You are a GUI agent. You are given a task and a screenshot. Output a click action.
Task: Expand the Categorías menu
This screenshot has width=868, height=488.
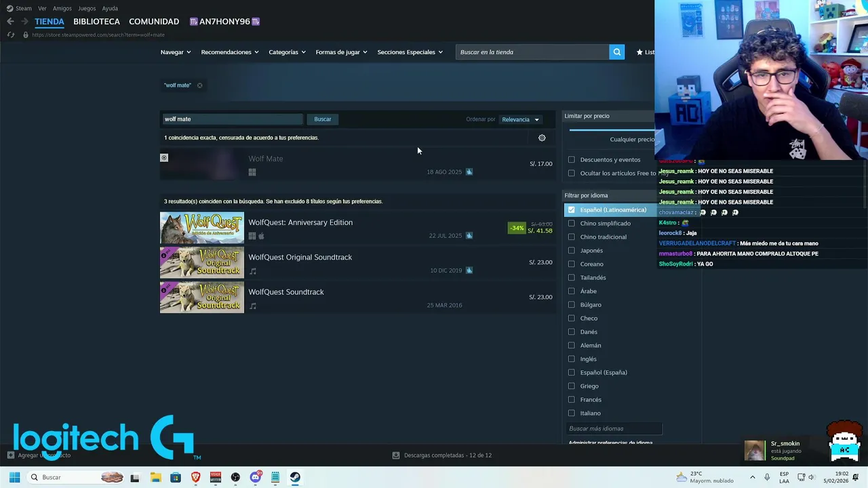tap(287, 52)
